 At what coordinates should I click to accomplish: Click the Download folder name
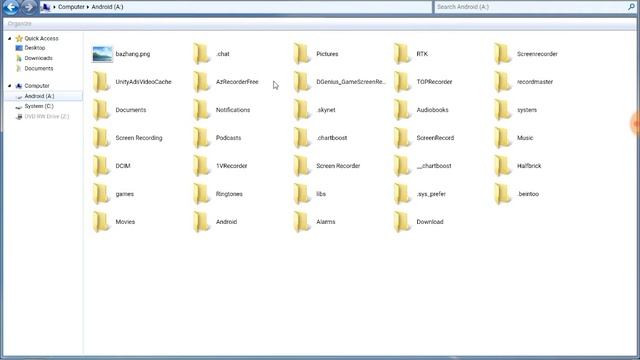(x=430, y=222)
